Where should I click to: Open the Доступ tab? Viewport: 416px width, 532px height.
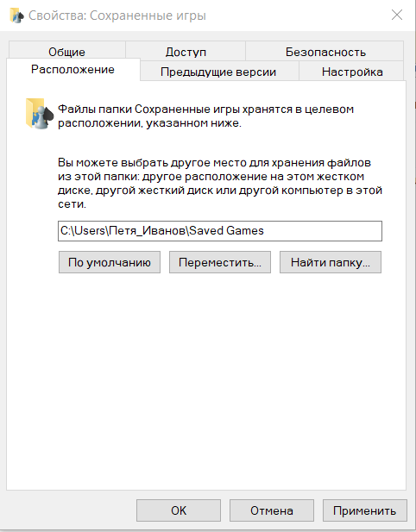[x=186, y=52]
